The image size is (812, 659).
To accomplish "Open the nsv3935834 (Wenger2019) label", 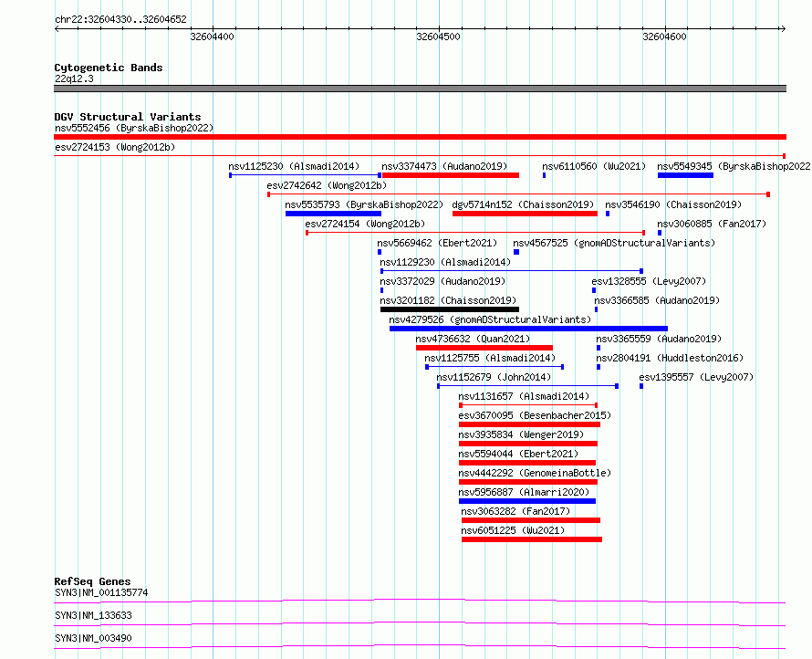I will 521,434.
